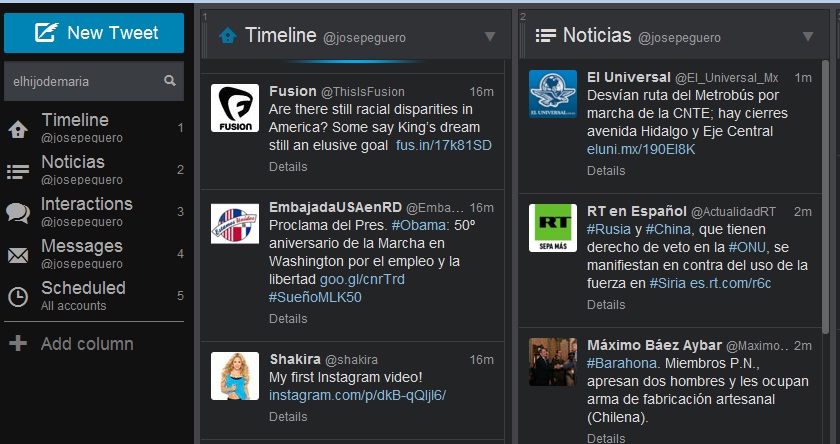840x444 pixels.
Task: Open the Noticias list icon in sidebar
Action: (18, 171)
